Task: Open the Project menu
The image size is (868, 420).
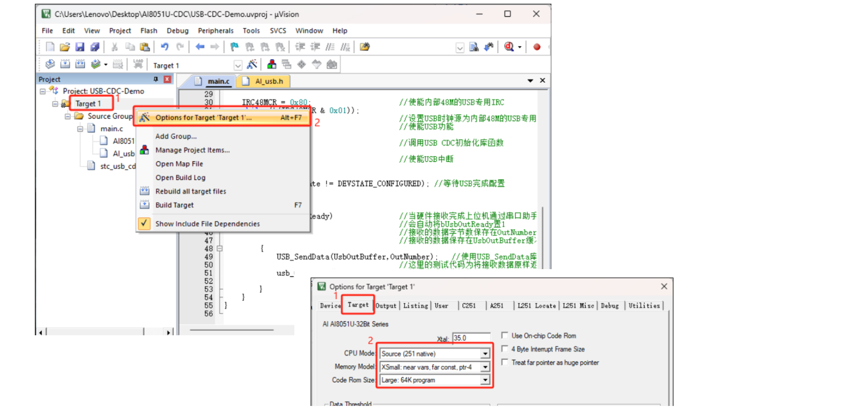Action: click(x=120, y=31)
